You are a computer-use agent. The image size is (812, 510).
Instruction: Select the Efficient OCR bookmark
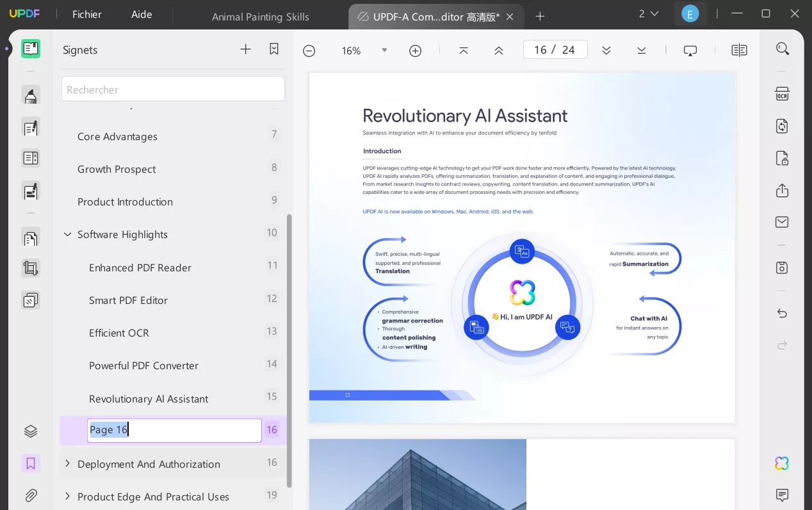coord(119,333)
